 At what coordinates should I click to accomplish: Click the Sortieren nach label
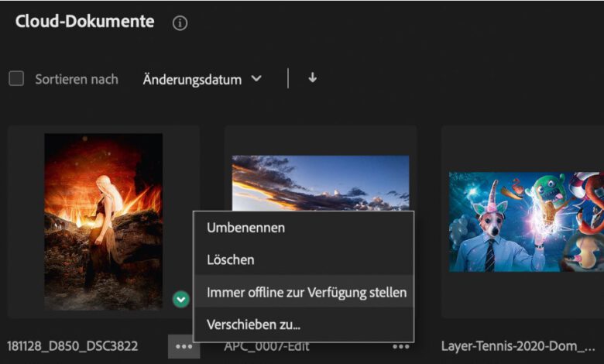(x=77, y=79)
